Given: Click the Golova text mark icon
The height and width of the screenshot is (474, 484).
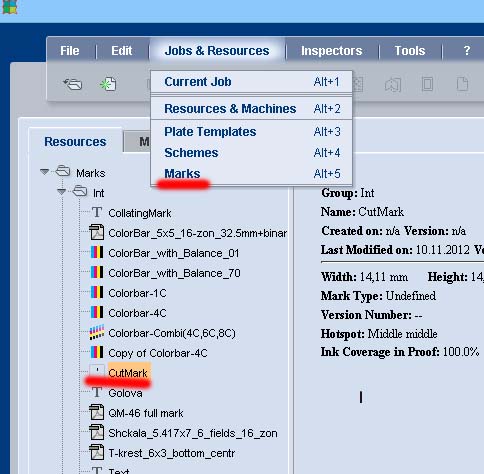Looking at the screenshot, I should click(97, 392).
